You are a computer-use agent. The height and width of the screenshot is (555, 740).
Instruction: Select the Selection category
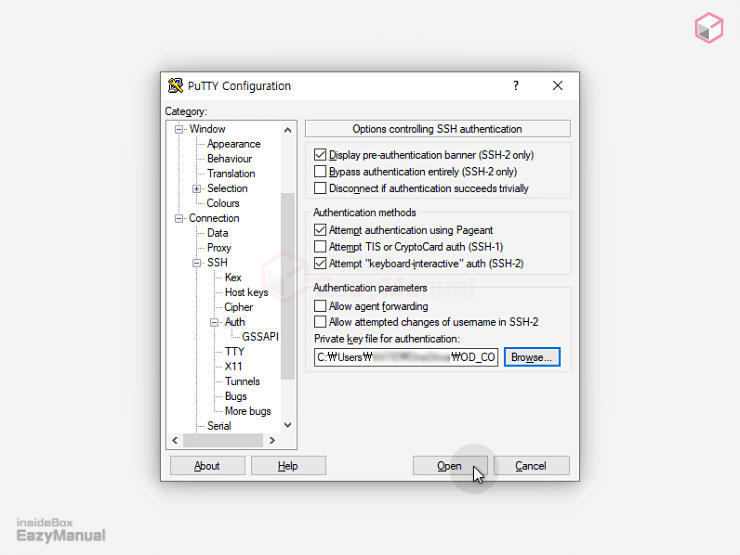pyautogui.click(x=227, y=188)
